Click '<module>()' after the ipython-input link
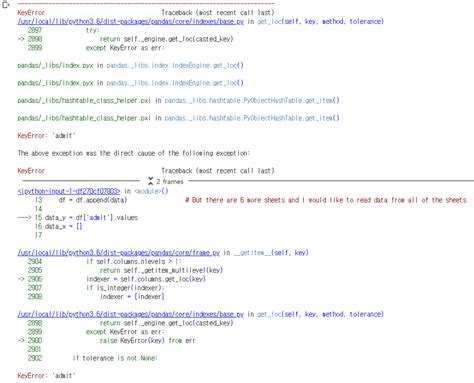This screenshot has width=474, height=383. tap(151, 191)
